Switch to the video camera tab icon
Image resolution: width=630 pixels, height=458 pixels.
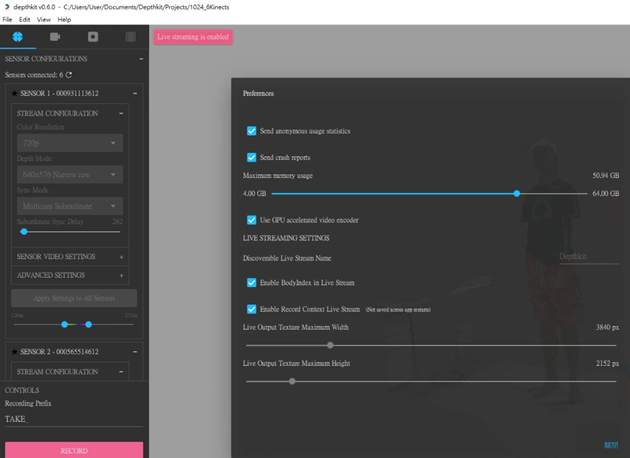[55, 38]
